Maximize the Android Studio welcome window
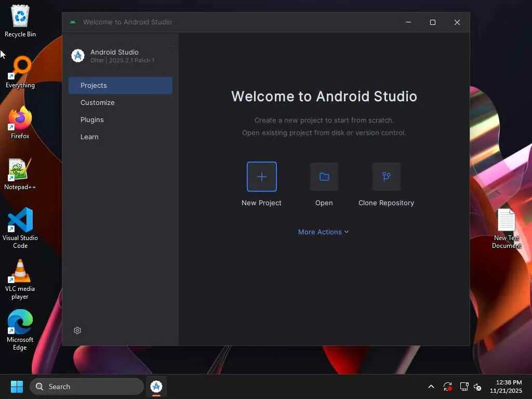Viewport: 532px width, 399px height. point(433,22)
